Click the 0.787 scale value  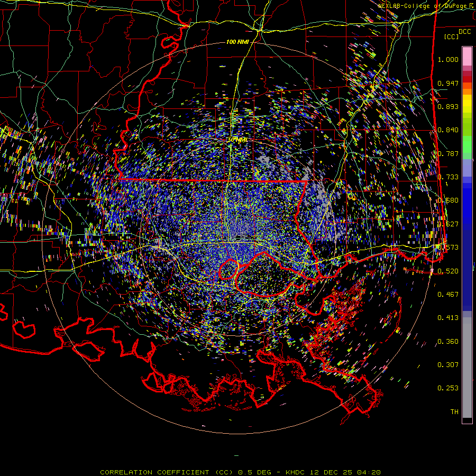(x=448, y=153)
